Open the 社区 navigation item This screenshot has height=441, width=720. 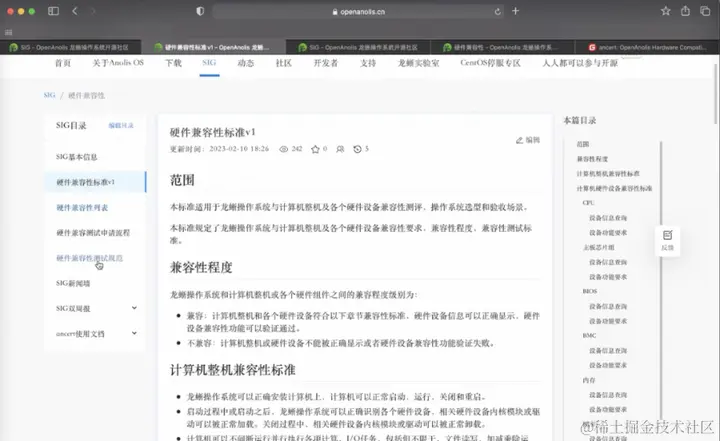click(284, 63)
